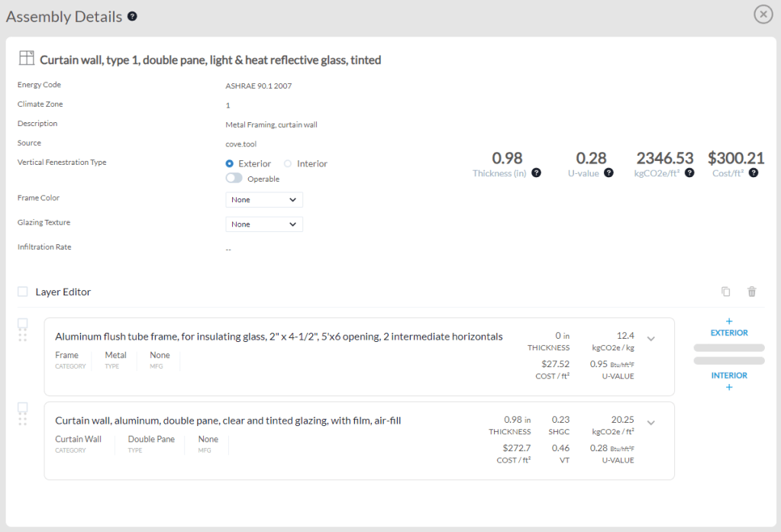781x532 pixels.
Task: Click drag handle of Aluminum flush tube frame
Action: (x=23, y=337)
